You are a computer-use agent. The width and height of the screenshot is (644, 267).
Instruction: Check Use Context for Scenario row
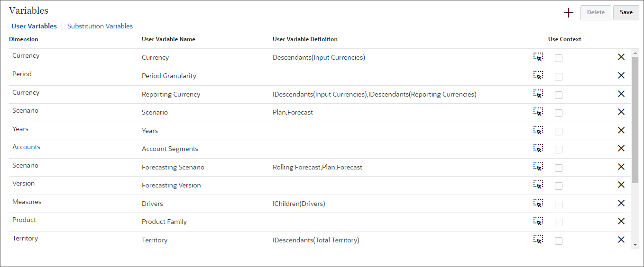point(559,113)
